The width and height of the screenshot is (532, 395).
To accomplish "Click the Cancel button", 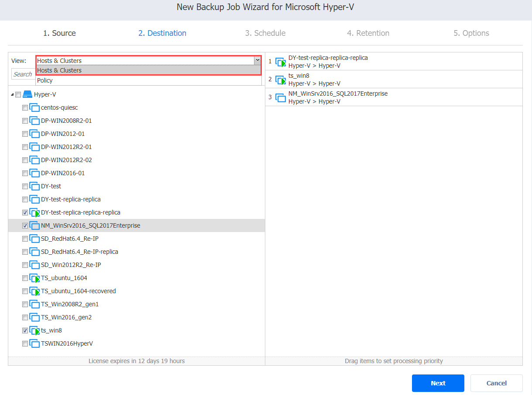I will tap(497, 383).
